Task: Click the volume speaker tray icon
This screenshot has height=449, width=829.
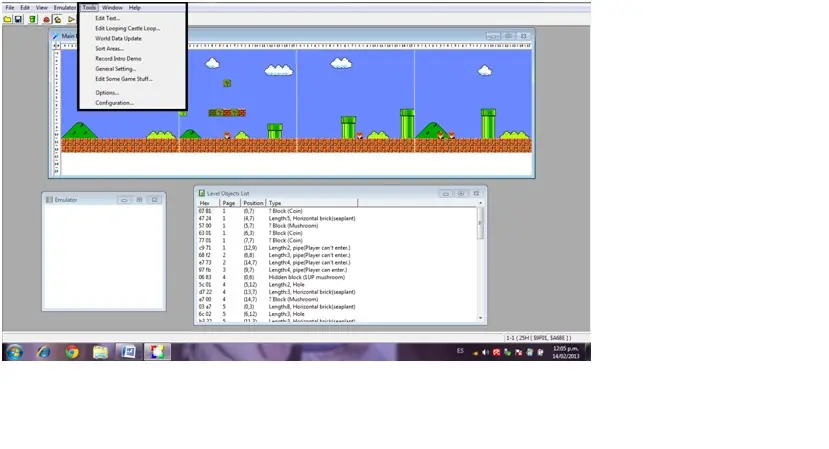Action: 485,352
